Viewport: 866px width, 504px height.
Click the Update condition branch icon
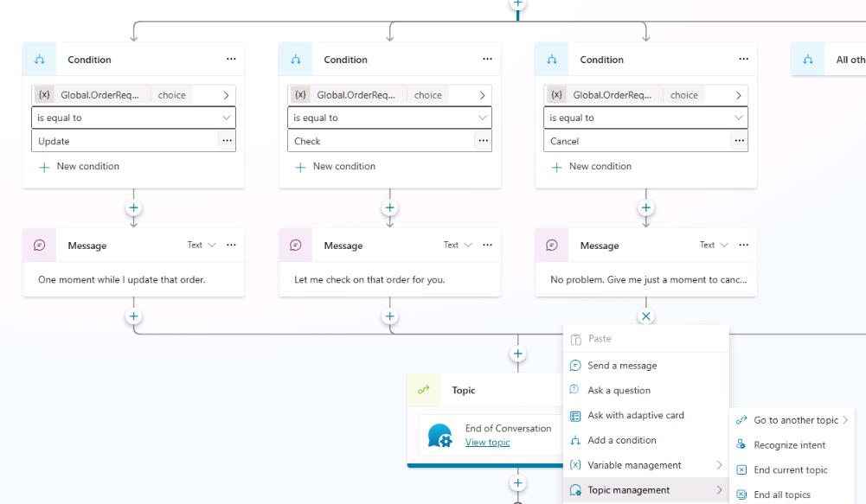pos(40,60)
